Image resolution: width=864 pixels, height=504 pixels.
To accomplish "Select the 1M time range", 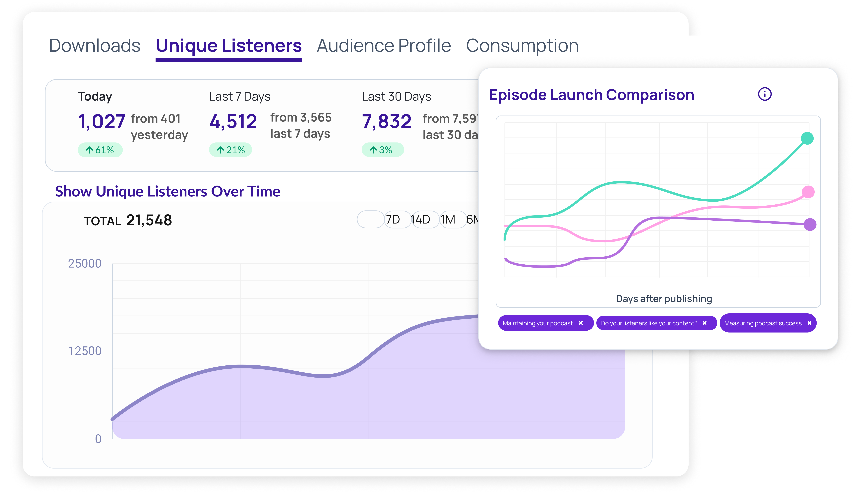I will coord(450,219).
